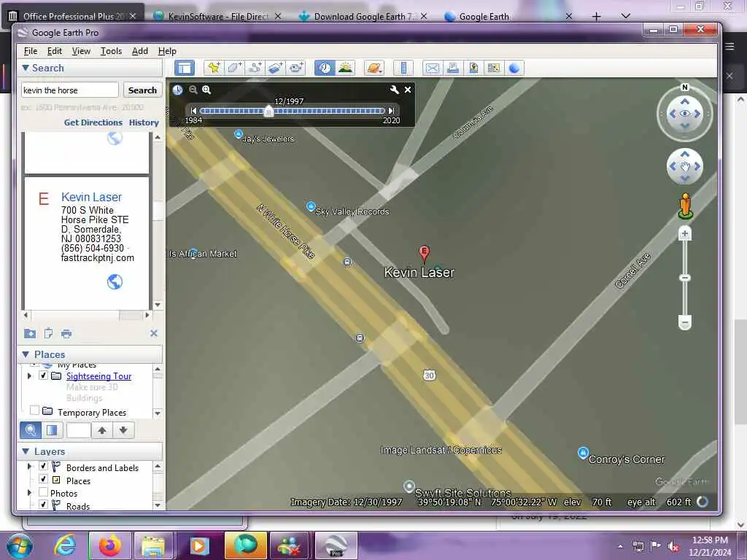Open the Add menu
747x560 pixels.
pos(139,51)
